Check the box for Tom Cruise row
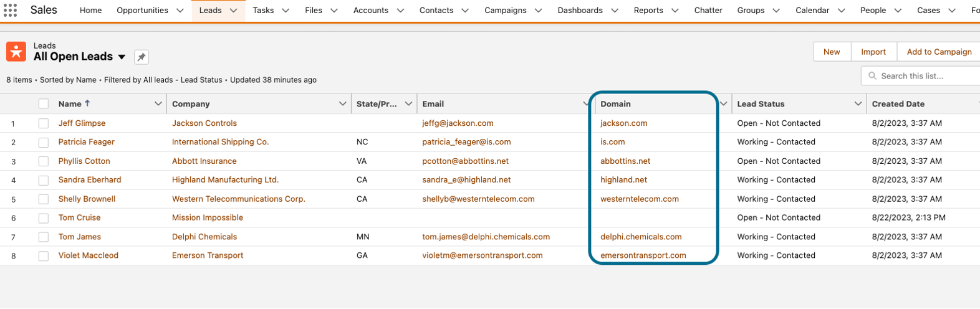 click(44, 218)
